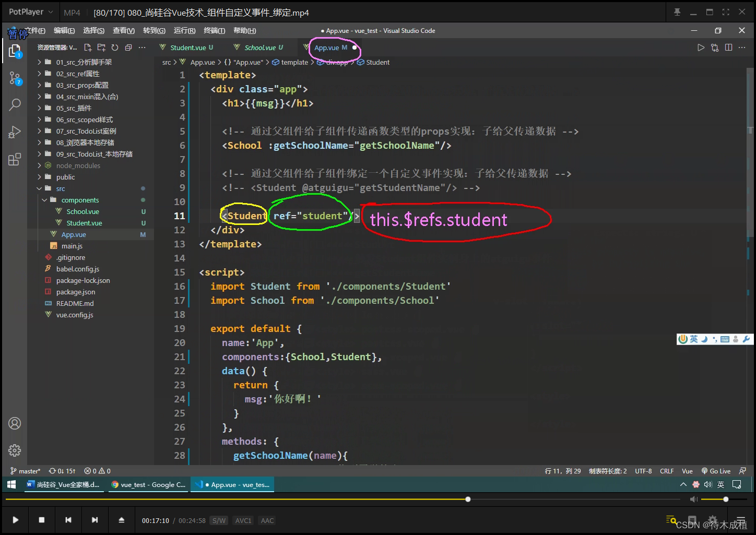Open the Accounts icon in activity bar
Viewport: 756px width, 535px height.
click(15, 423)
